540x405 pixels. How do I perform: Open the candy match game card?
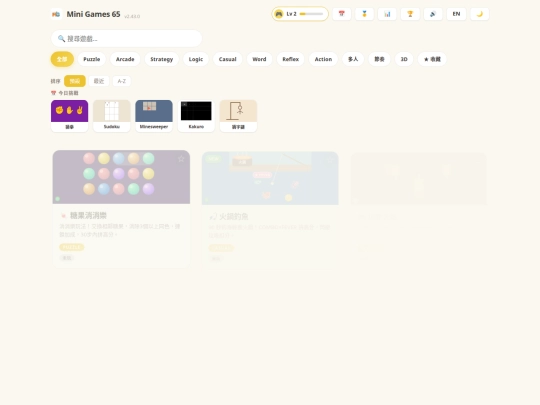click(121, 209)
